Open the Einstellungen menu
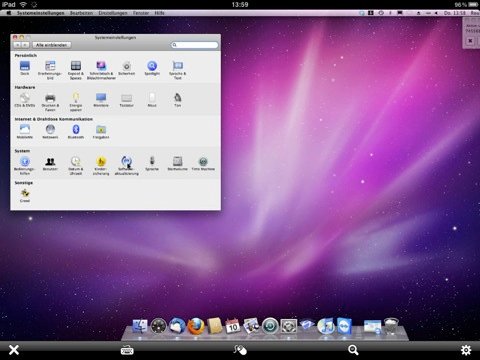This screenshot has width=480, height=360. (x=113, y=13)
